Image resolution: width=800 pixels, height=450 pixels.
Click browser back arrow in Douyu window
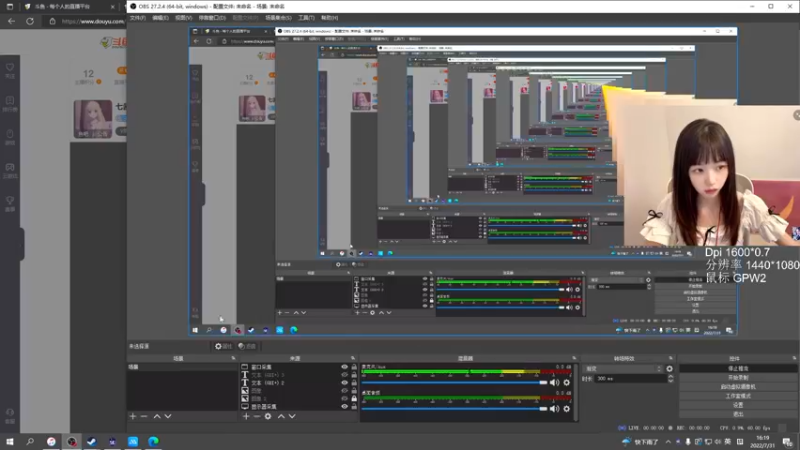[12, 21]
